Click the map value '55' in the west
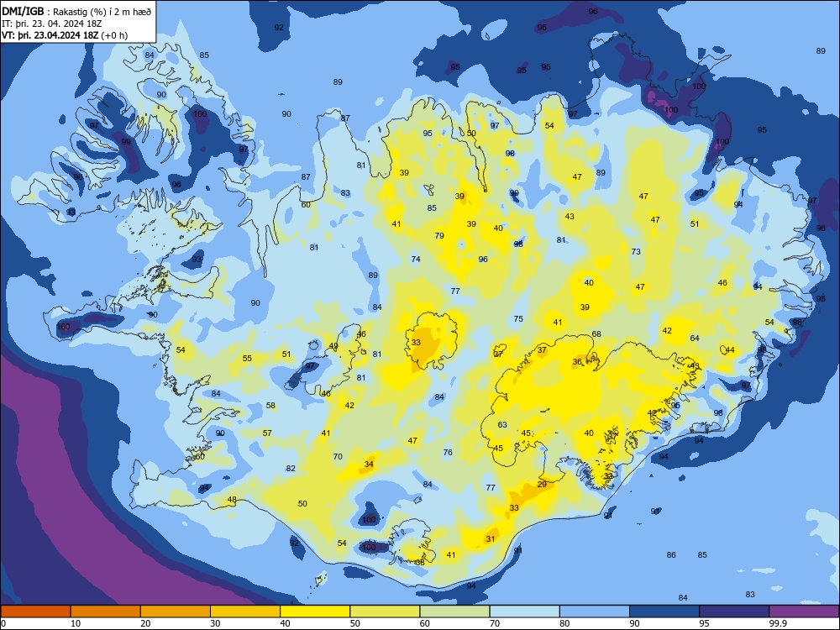 pyautogui.click(x=246, y=359)
